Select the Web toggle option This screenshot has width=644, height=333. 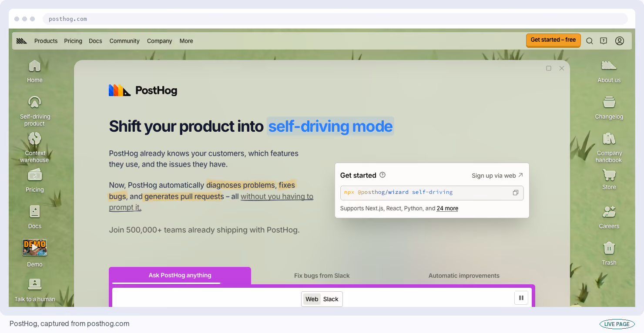(312, 299)
